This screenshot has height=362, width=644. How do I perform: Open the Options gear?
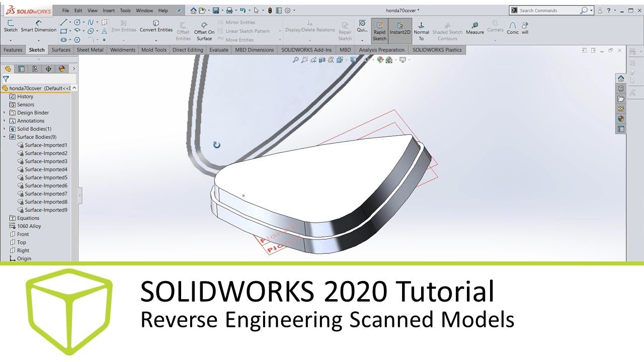tap(287, 10)
